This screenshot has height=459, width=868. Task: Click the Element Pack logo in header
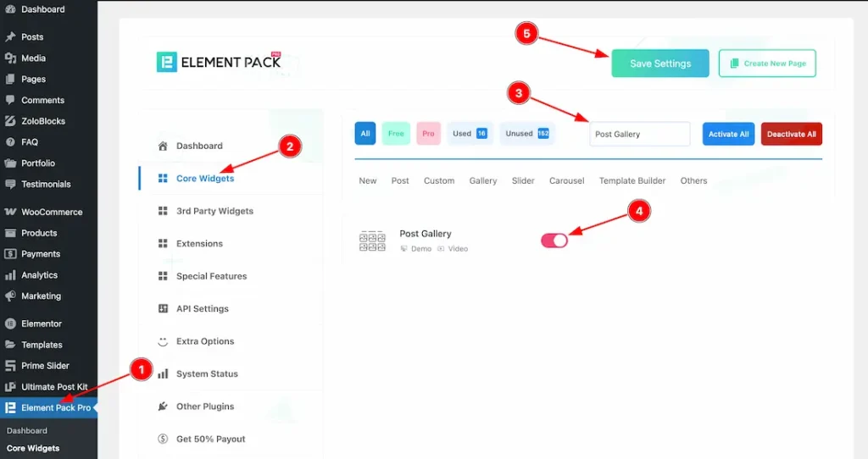pos(220,62)
